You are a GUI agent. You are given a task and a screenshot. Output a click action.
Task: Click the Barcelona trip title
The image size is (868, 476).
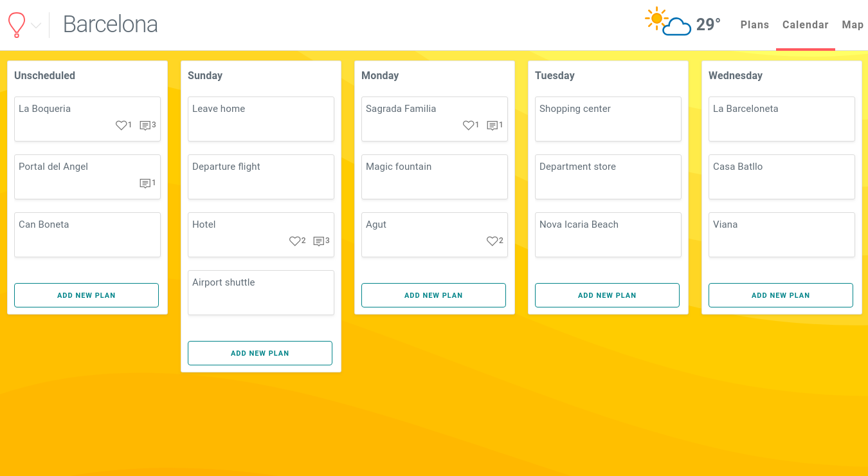coord(111,24)
